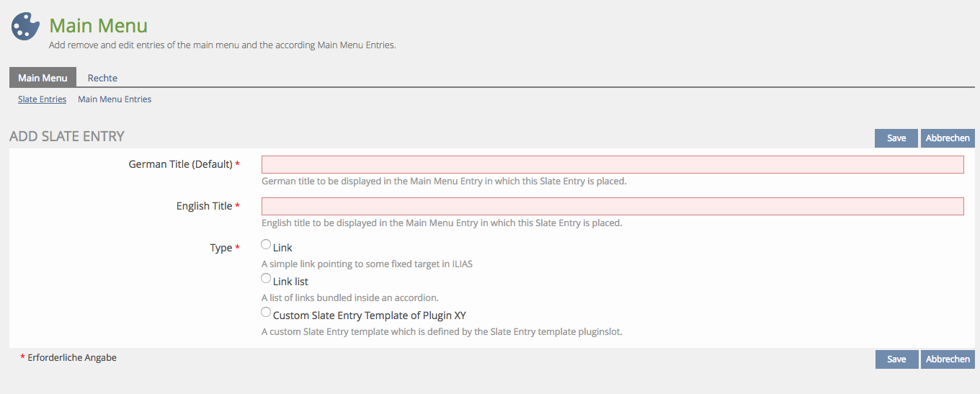Click the green Main Menu page heading

(98, 26)
